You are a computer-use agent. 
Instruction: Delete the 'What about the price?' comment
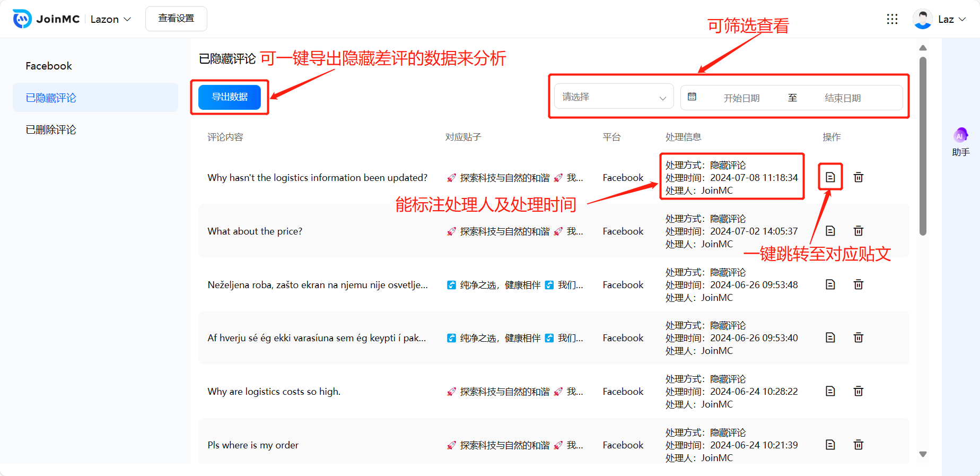coord(858,231)
